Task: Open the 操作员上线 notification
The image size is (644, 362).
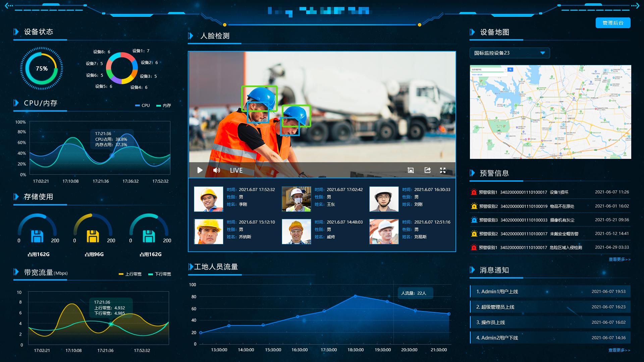Action: coord(550,322)
